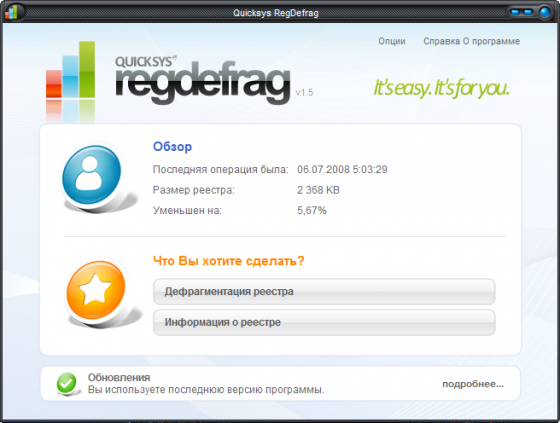Image resolution: width=560 pixels, height=423 pixels.
Task: Click the registry size value 2 368 KB
Action: click(318, 190)
